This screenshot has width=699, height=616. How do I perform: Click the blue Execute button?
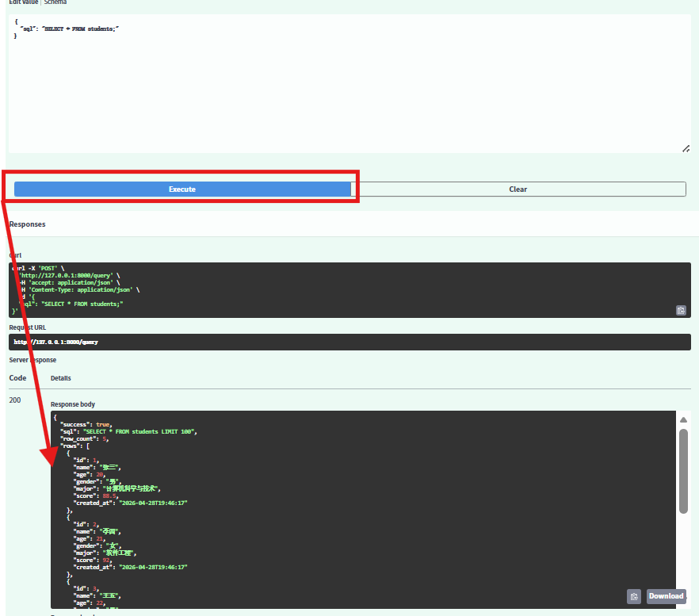coord(182,189)
